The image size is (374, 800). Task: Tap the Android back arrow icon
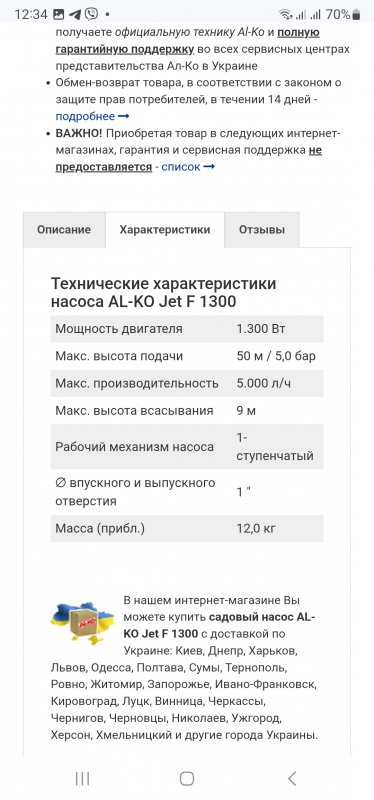pos(292,778)
